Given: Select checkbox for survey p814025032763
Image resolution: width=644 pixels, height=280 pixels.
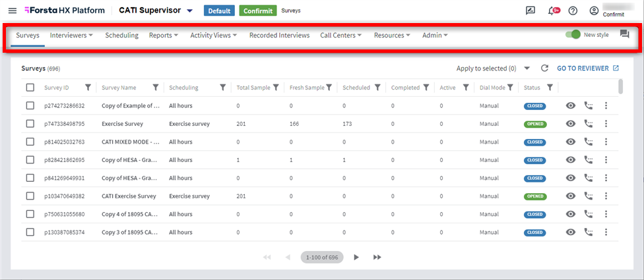Looking at the screenshot, I should (30, 142).
